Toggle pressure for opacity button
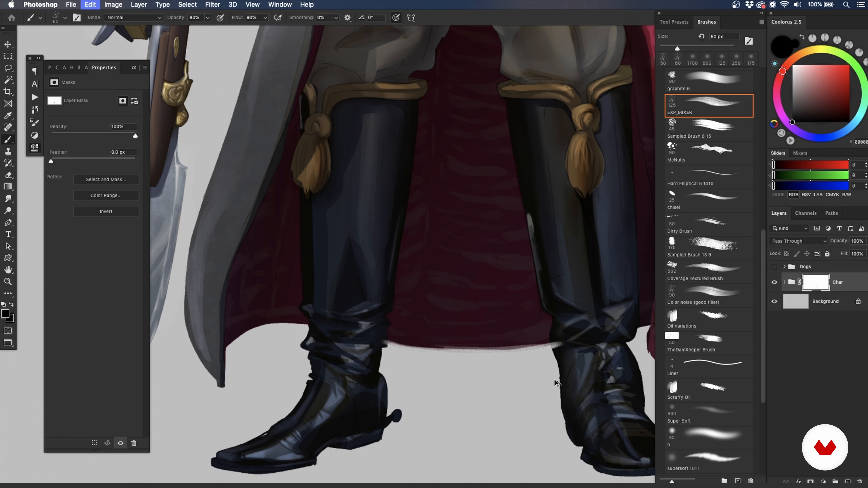Viewport: 868px width, 488px height. pos(220,18)
